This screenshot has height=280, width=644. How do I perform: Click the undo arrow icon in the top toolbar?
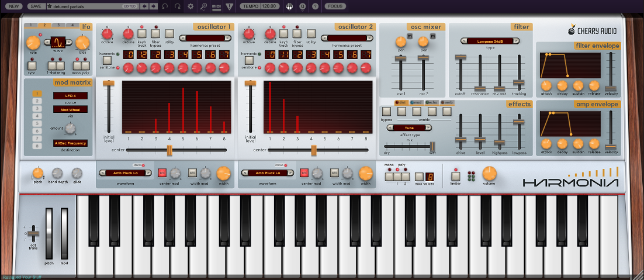(165, 6)
